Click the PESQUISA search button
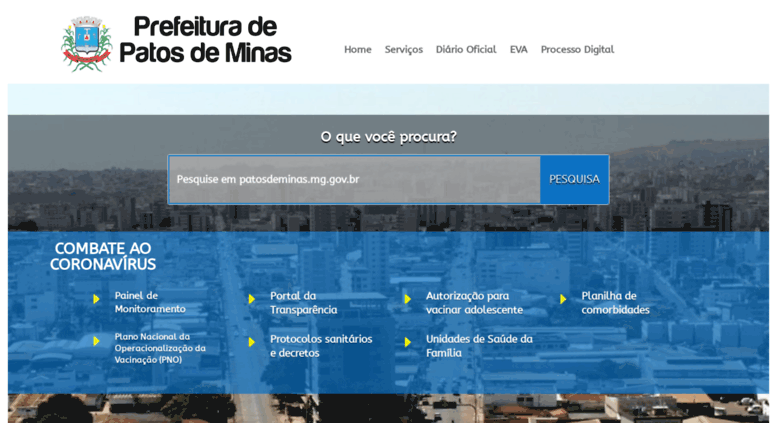Image resolution: width=777 pixels, height=423 pixels. coord(574,179)
